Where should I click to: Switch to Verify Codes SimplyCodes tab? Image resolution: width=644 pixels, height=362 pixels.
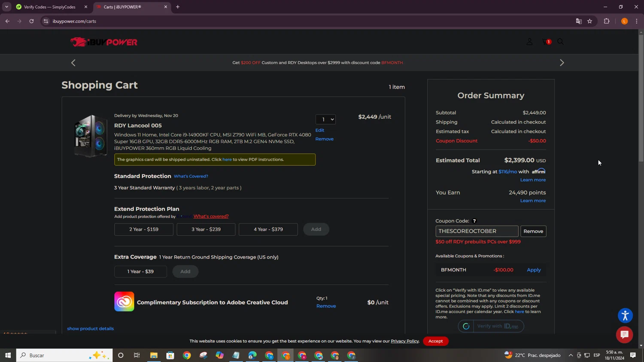point(49,7)
